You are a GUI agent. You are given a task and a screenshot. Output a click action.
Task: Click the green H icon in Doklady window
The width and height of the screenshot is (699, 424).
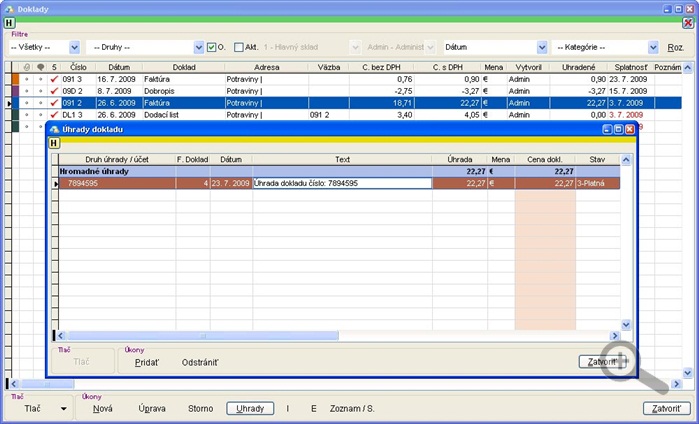pos(9,23)
